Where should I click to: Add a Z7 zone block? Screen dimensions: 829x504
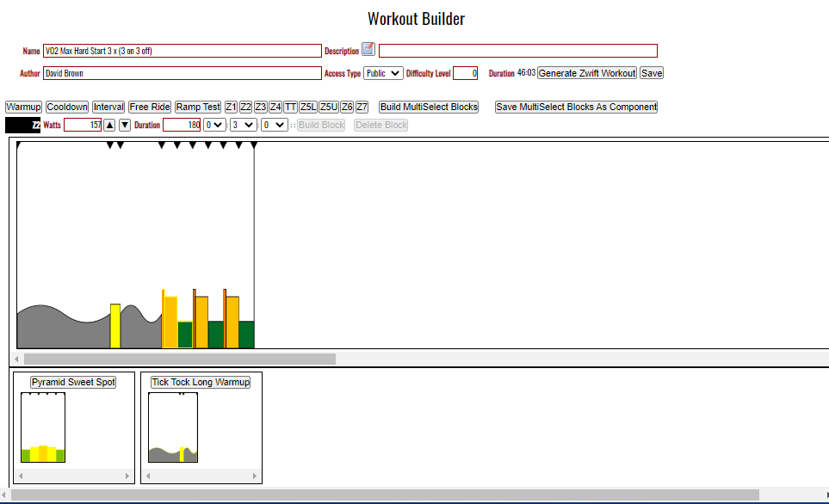coord(362,108)
